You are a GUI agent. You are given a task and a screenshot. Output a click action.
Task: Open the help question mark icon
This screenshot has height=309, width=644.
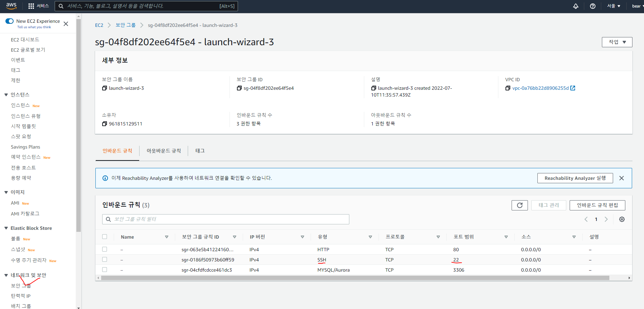point(593,6)
